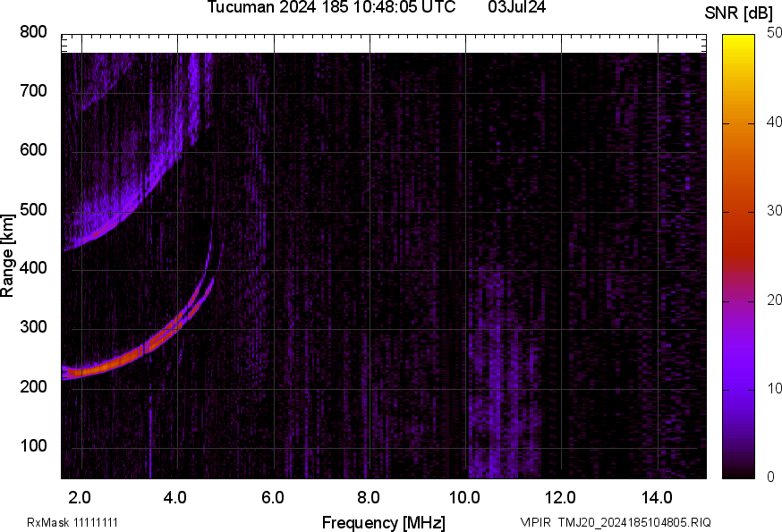Click the range axis tick 300
782x532 pixels.
[x=33, y=327]
